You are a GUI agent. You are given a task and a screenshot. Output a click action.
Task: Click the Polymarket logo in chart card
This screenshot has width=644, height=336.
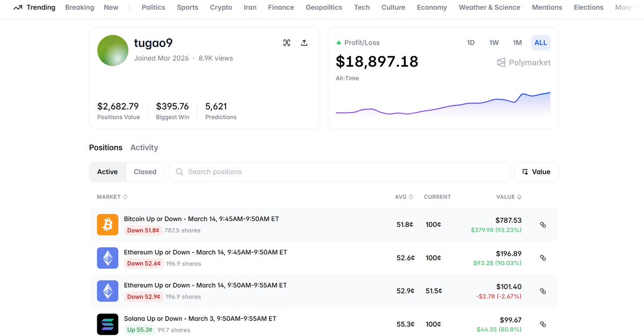524,62
